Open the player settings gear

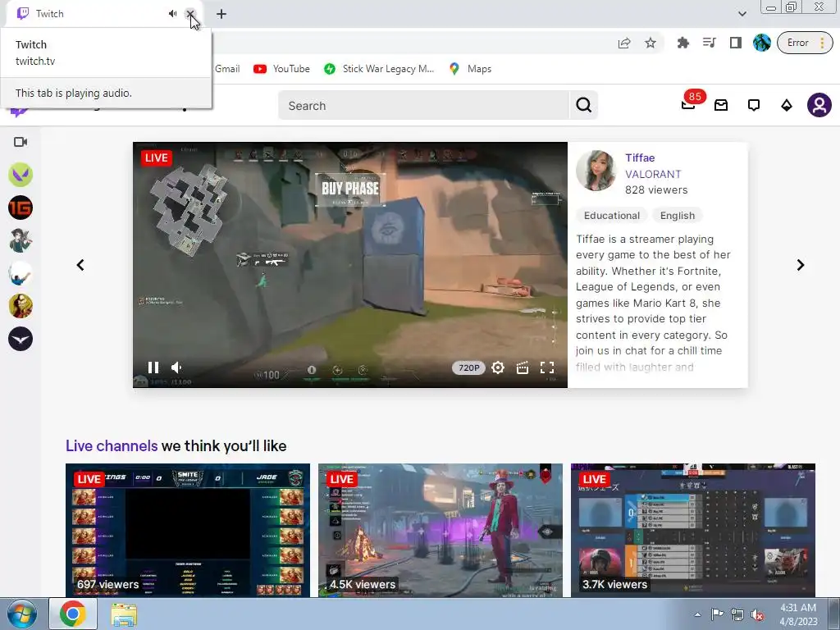[498, 367]
